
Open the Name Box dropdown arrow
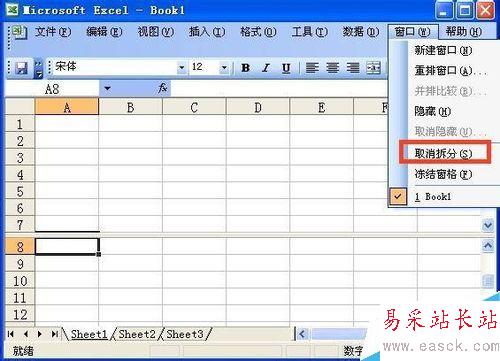click(x=107, y=89)
